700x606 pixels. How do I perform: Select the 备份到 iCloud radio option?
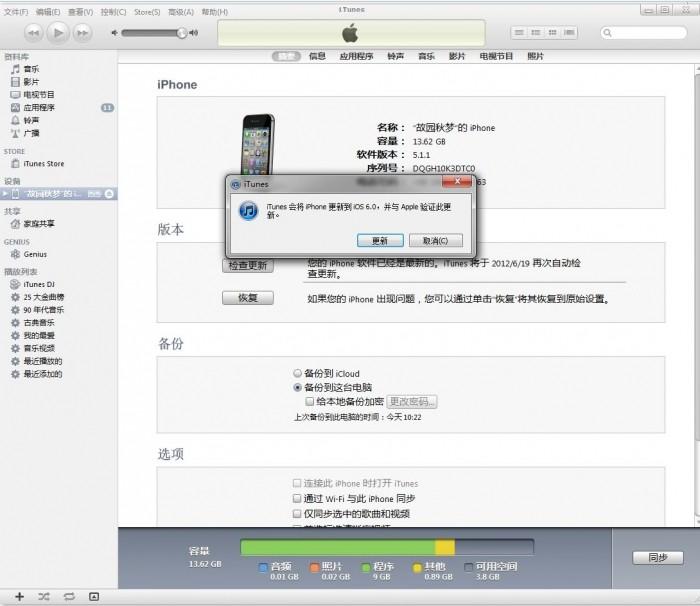(297, 372)
